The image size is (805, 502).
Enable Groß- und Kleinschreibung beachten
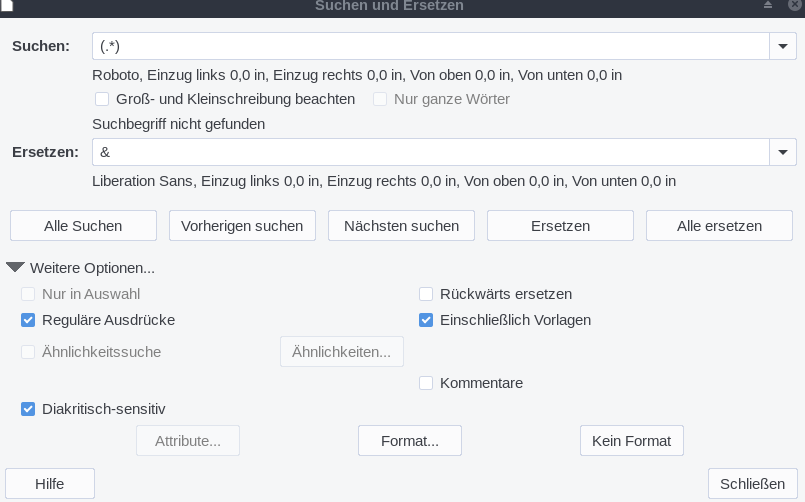102,99
